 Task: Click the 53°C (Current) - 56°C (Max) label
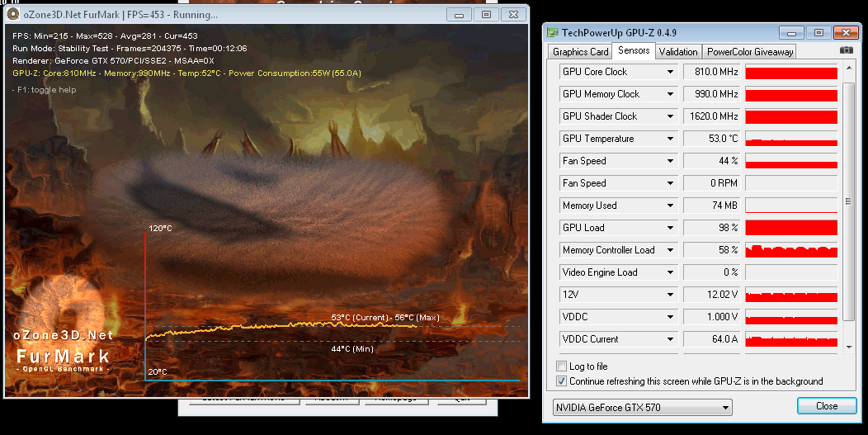tap(385, 318)
